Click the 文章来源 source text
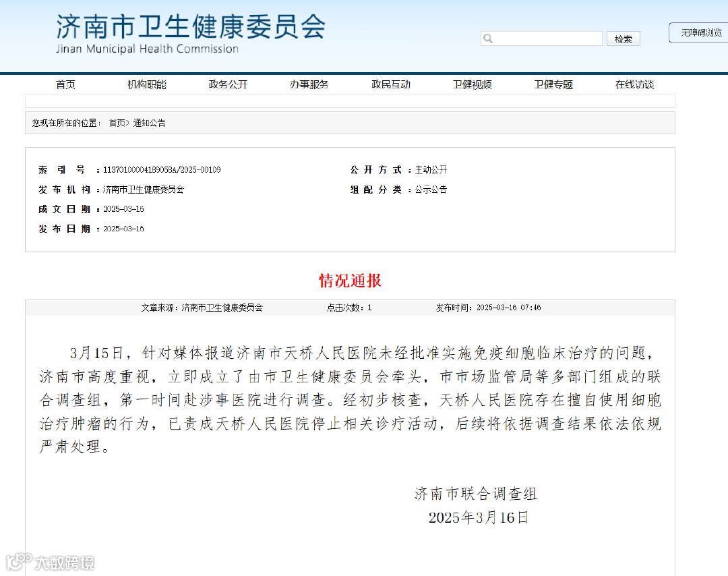This screenshot has height=576, width=728. pyautogui.click(x=202, y=308)
